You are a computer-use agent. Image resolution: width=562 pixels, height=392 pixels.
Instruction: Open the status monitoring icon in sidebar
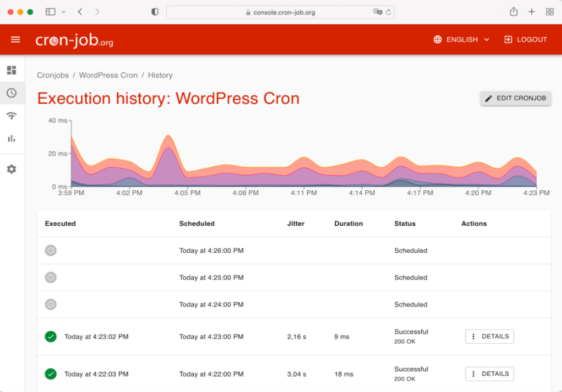point(12,116)
